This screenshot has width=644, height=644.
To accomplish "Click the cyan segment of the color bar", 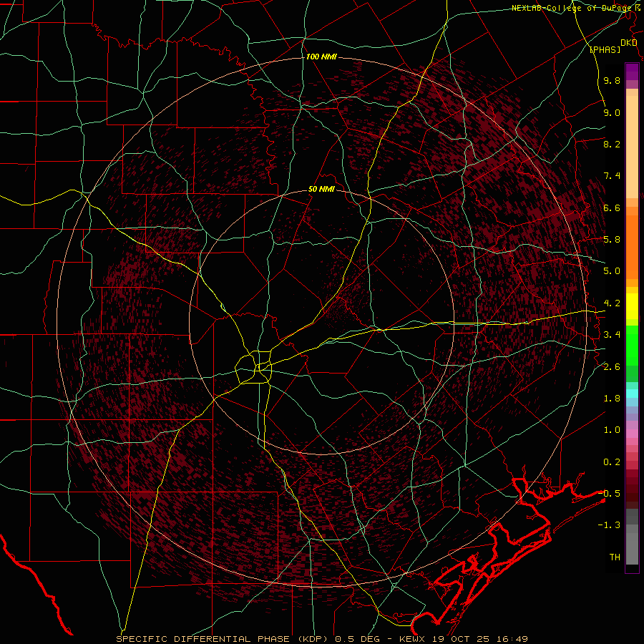I will click(632, 394).
